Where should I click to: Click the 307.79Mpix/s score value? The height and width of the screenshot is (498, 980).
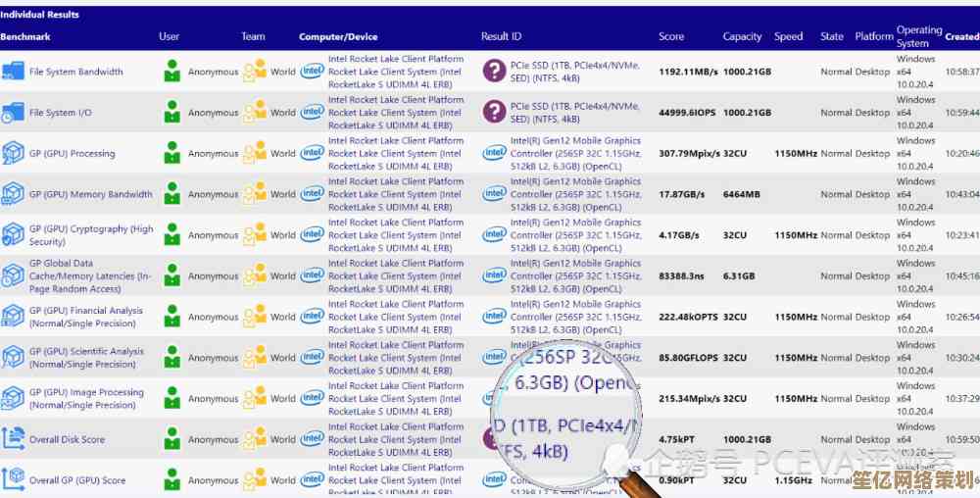tap(690, 154)
